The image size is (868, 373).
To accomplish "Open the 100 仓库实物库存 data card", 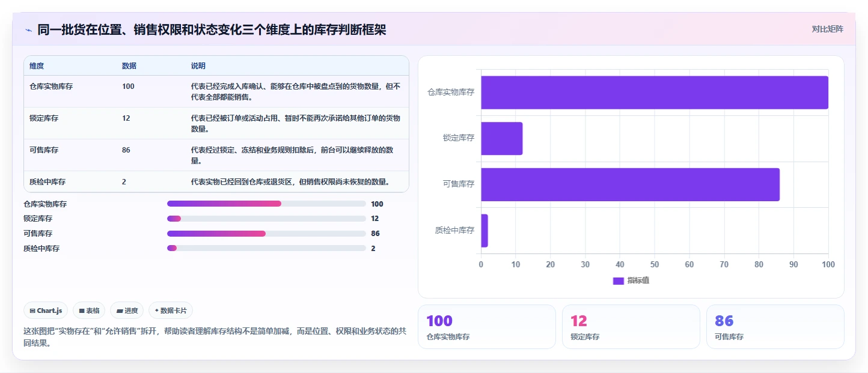I will point(487,327).
